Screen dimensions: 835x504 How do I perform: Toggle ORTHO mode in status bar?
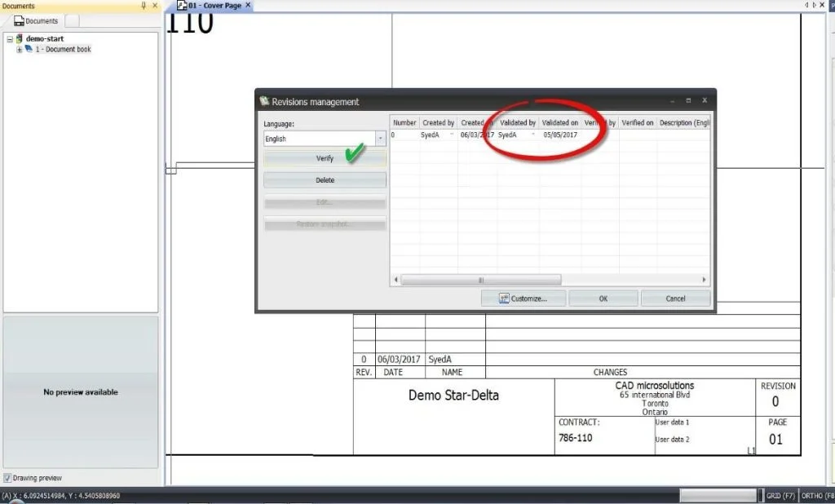tap(817, 496)
